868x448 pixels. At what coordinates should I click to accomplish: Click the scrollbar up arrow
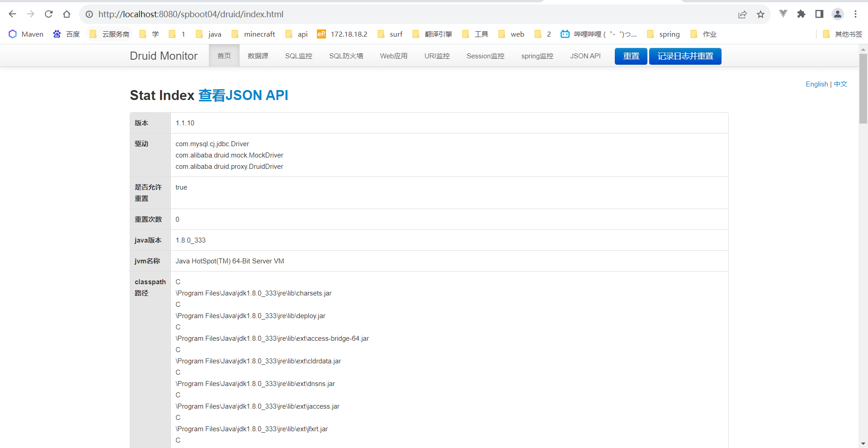[863, 49]
